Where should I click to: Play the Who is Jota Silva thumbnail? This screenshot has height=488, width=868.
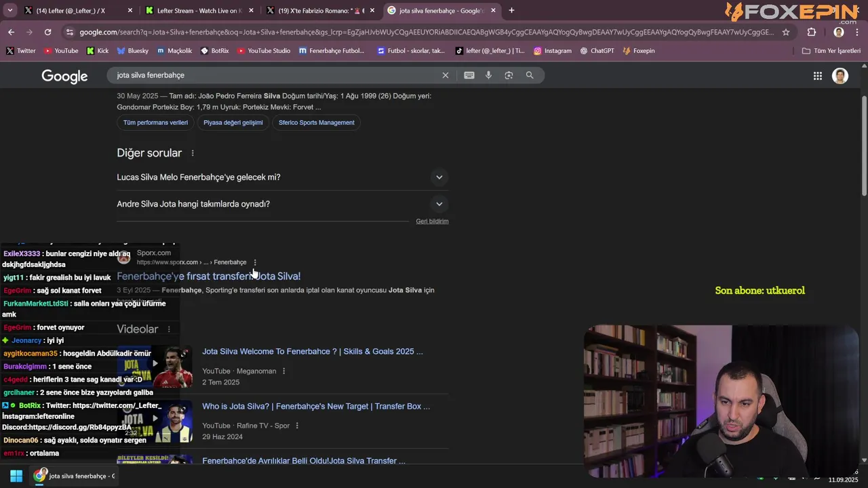click(155, 421)
